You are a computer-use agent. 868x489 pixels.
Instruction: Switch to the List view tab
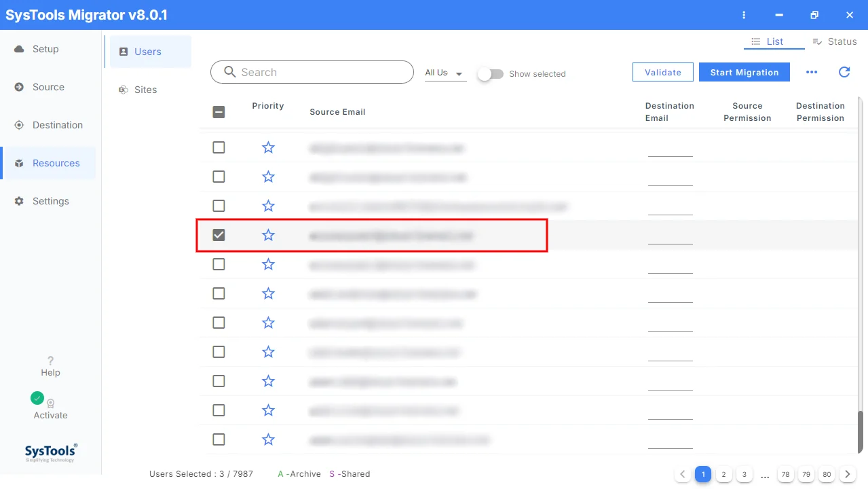click(x=774, y=41)
